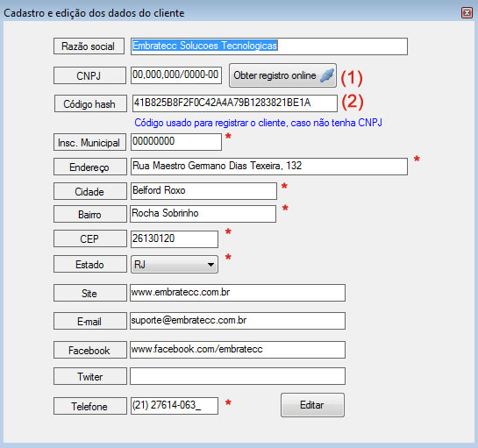
Task: Click the Código hash label
Action: pos(90,103)
